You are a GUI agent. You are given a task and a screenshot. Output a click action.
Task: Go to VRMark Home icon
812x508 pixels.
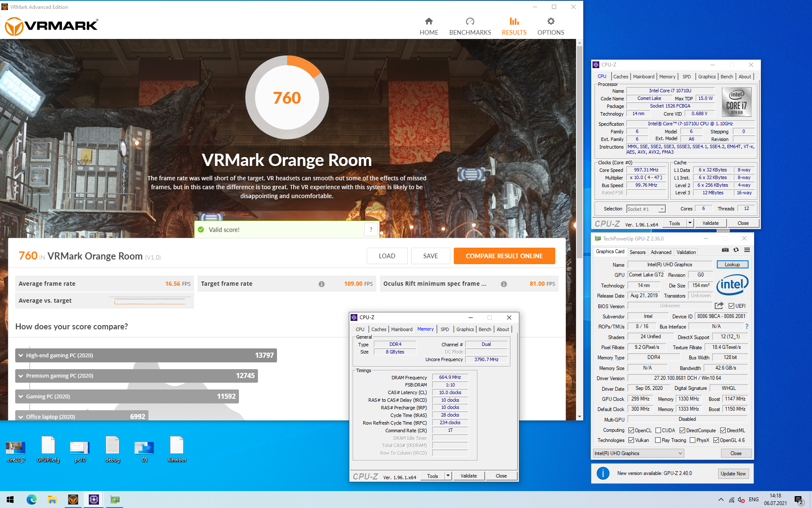click(429, 21)
